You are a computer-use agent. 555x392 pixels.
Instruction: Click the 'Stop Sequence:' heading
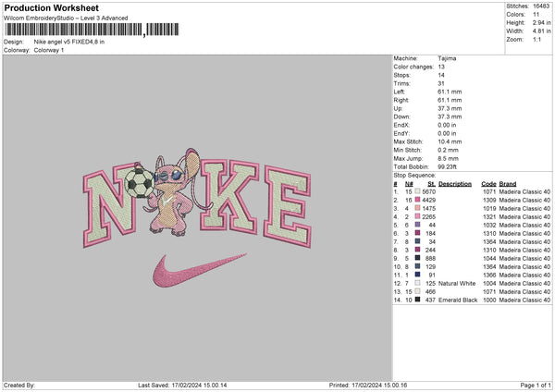(x=414, y=175)
